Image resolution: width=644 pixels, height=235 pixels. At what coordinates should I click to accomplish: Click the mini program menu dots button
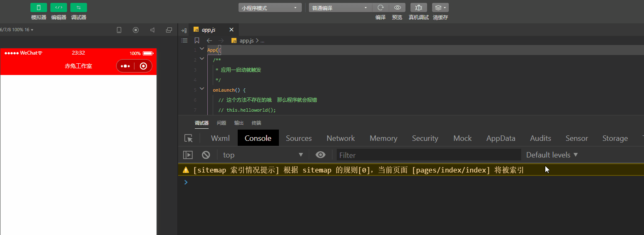(x=125, y=66)
